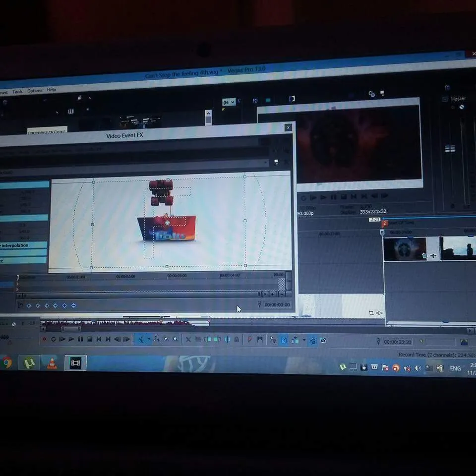Toggle Auto Ripple icon in toolbar

click(x=295, y=341)
